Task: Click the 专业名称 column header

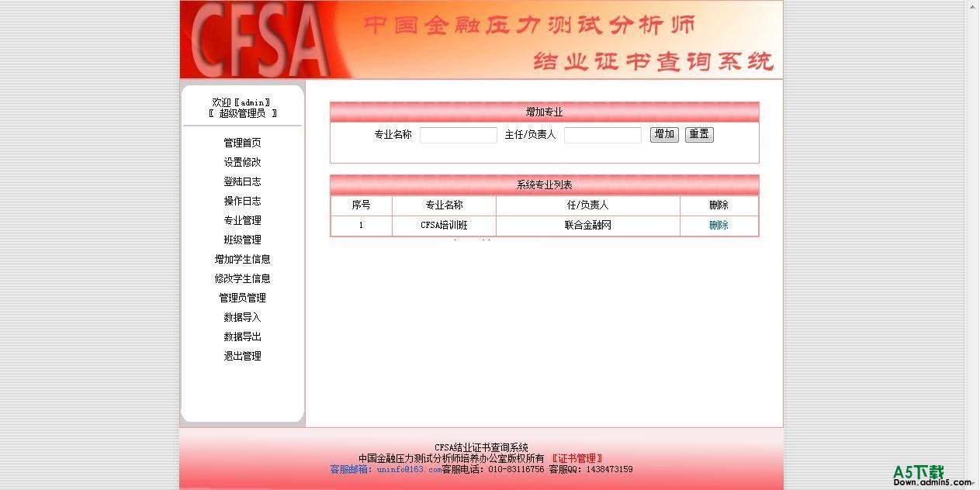Action: [444, 205]
